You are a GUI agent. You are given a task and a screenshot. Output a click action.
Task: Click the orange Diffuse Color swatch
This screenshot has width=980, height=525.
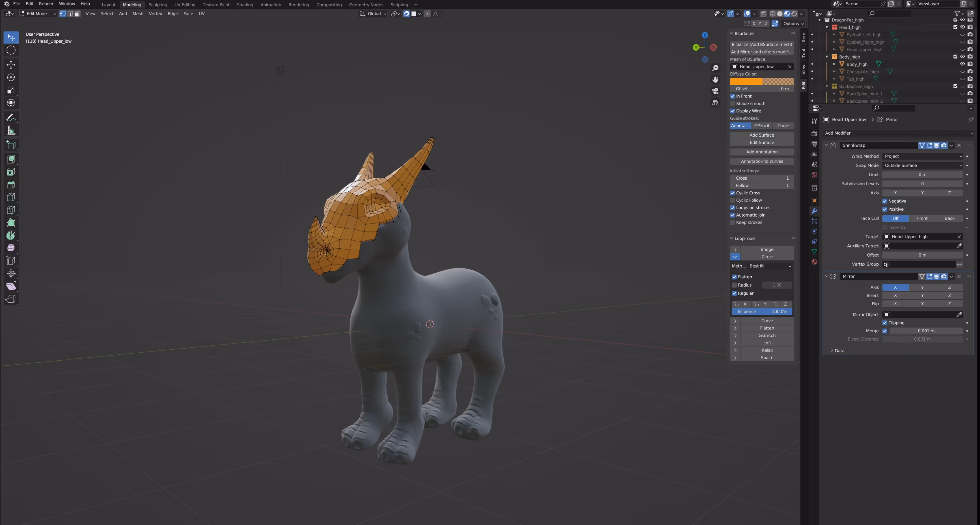click(x=746, y=81)
